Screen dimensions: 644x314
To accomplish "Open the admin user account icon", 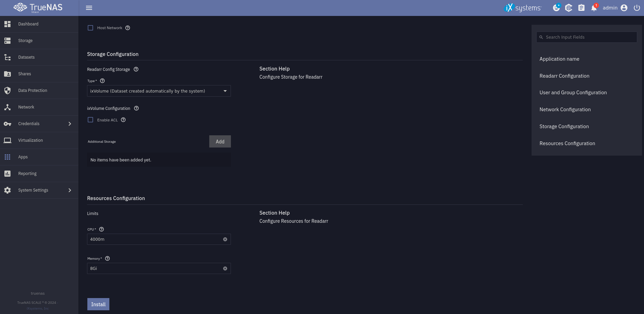I will (624, 8).
